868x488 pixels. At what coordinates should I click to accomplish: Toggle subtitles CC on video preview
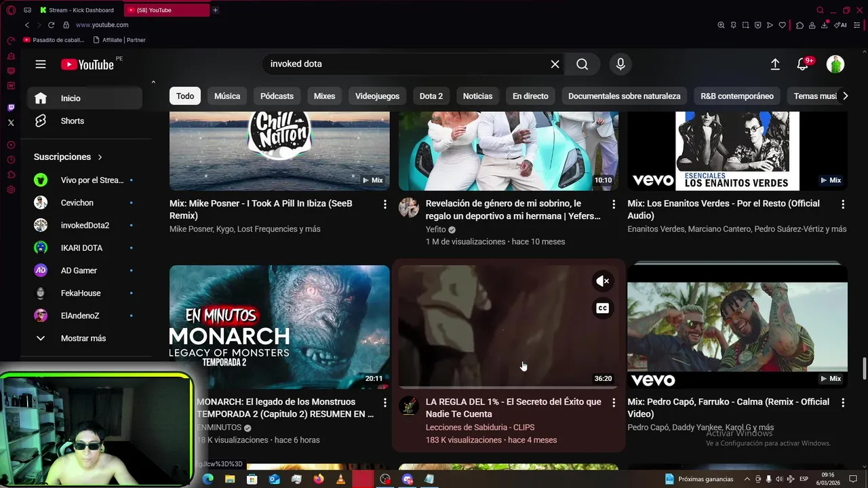pyautogui.click(x=602, y=308)
